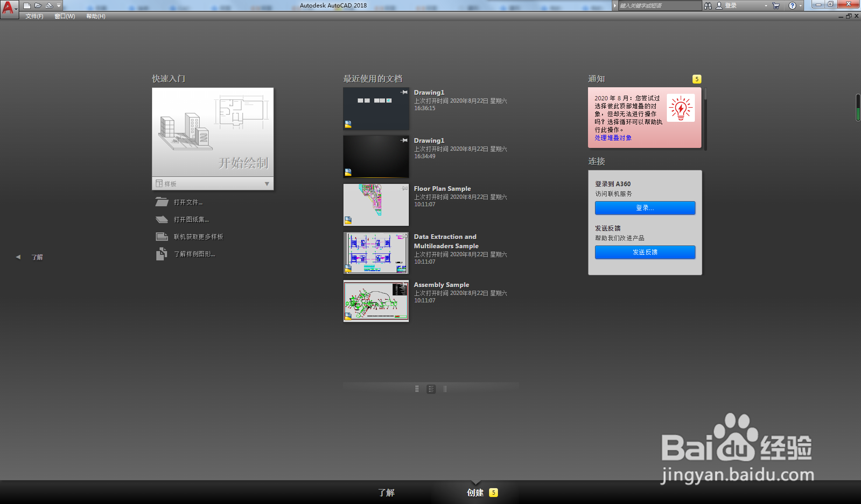Viewport: 861px width, 504px height.
Task: Switch to the 了解 bottom tab
Action: click(386, 492)
